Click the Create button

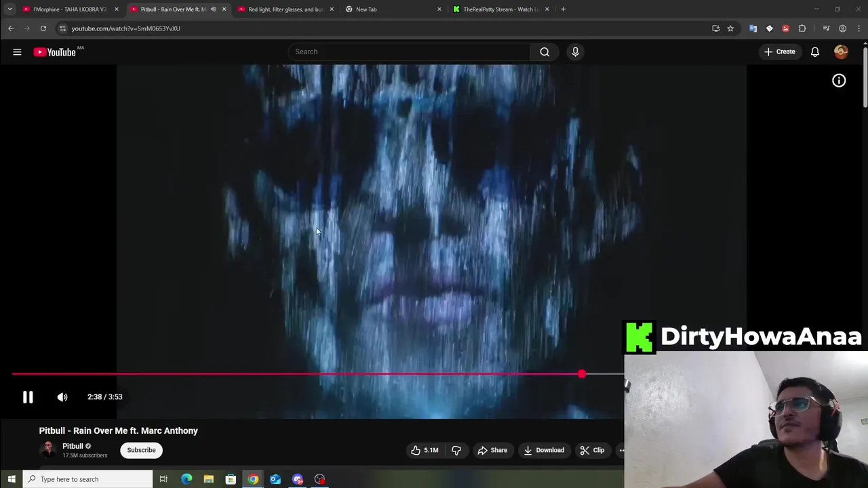click(780, 52)
